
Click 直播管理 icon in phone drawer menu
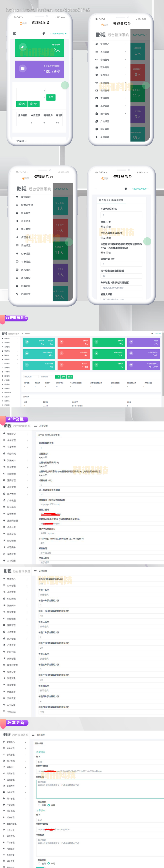coord(97,98)
